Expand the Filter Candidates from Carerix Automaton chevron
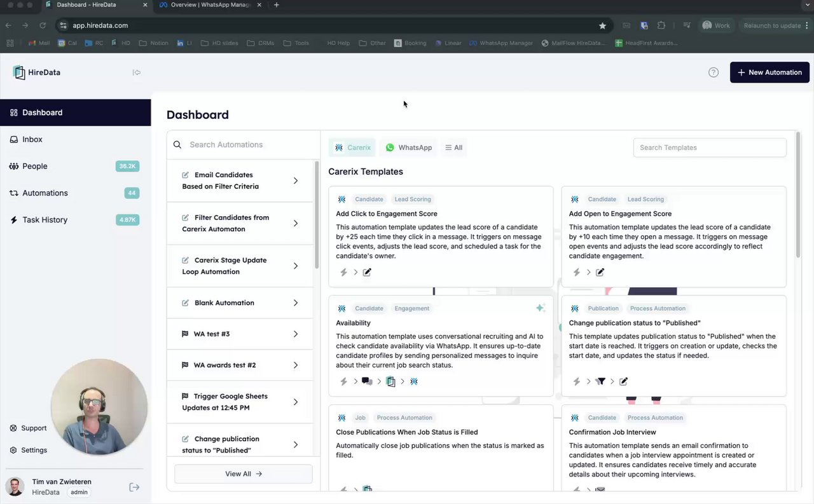Viewport: 814px width, 504px height. (x=296, y=223)
